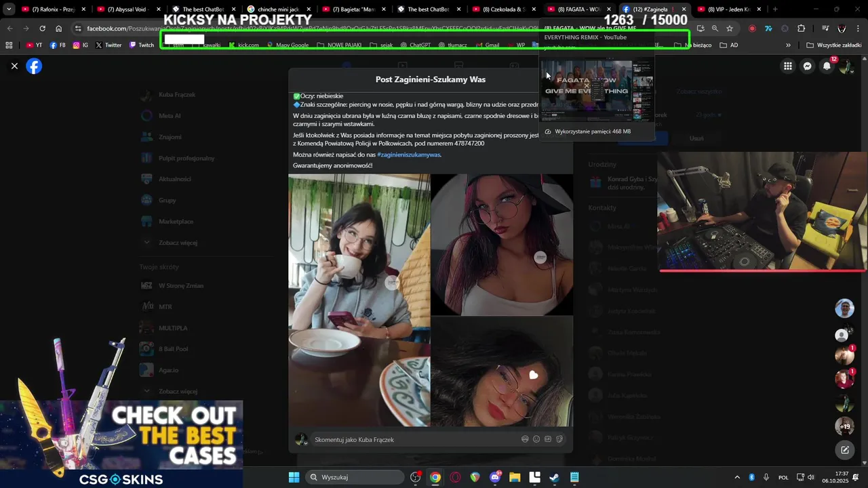Screen dimensions: 868x488
Task: Open the GIF picker in comment box
Action: [548, 439]
